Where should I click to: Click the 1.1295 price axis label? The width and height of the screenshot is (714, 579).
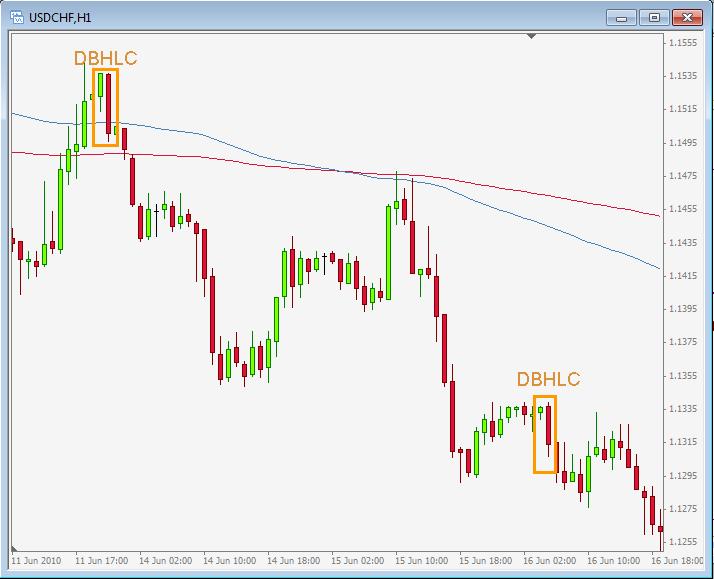coord(683,476)
